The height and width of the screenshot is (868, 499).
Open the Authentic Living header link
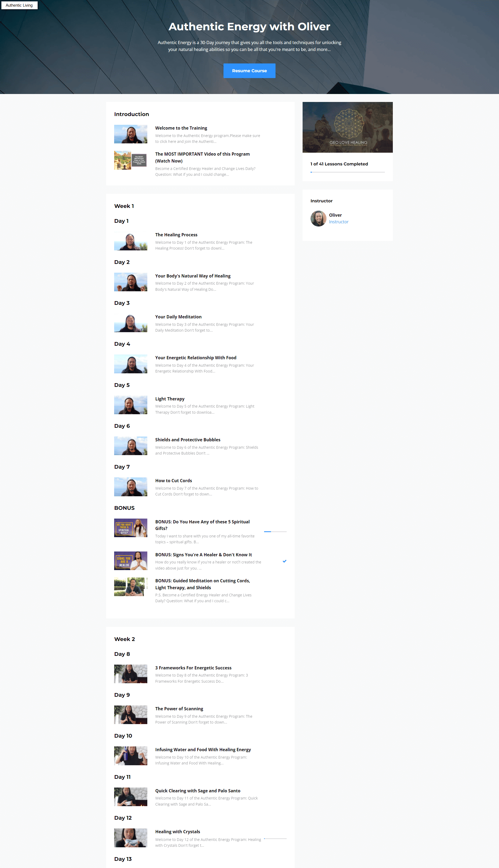click(x=19, y=5)
